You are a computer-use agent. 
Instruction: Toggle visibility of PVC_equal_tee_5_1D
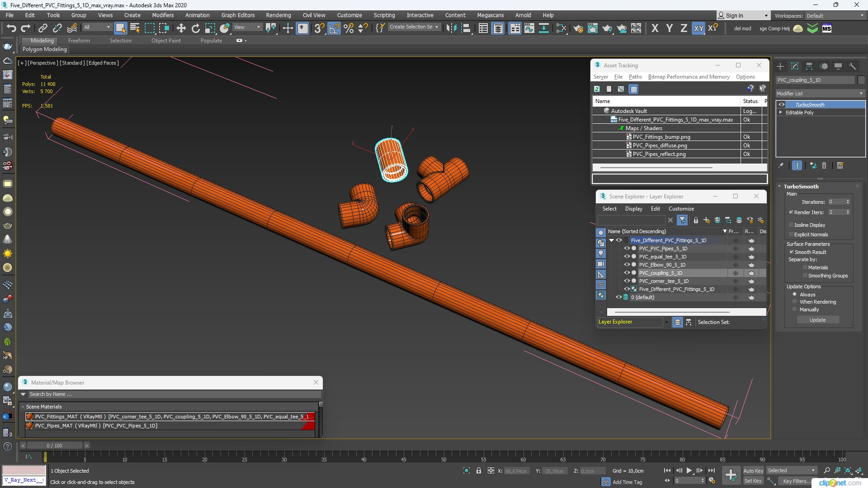pyautogui.click(x=627, y=256)
